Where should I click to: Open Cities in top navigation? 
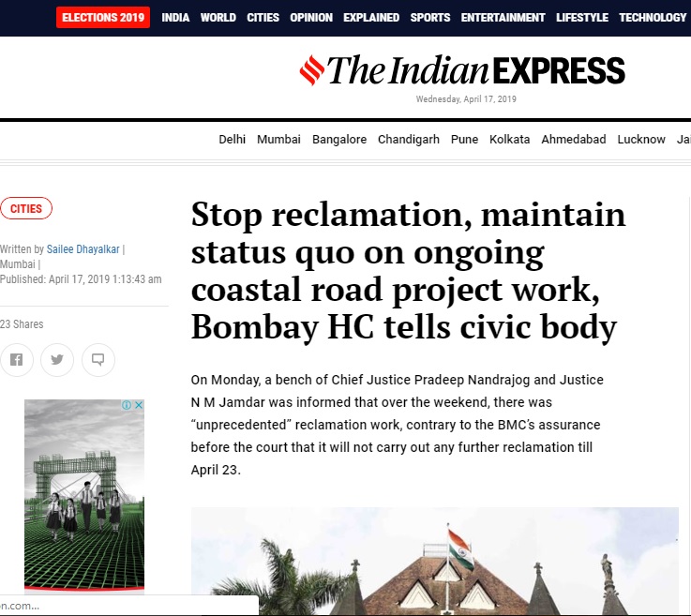pos(263,18)
